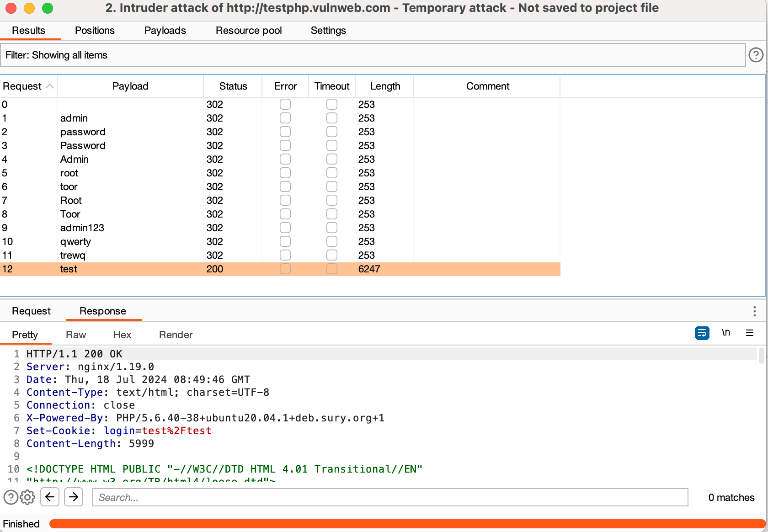Screen dimensions: 768x532
Task: Switch to Hex view tab
Action: point(122,335)
